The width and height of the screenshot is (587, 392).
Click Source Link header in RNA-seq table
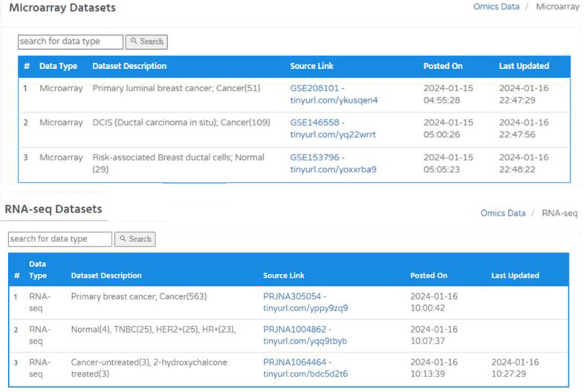[283, 275]
